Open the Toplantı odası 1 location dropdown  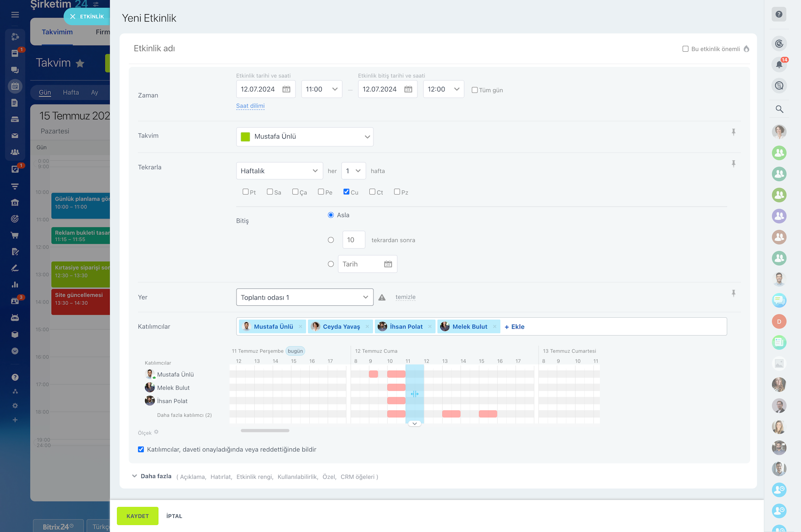click(x=304, y=297)
